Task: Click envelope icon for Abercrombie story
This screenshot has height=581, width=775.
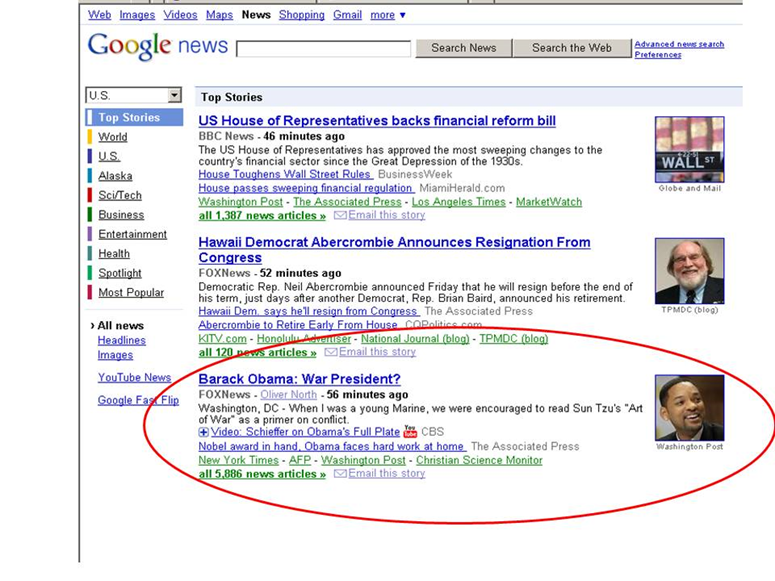Action: coord(331,352)
